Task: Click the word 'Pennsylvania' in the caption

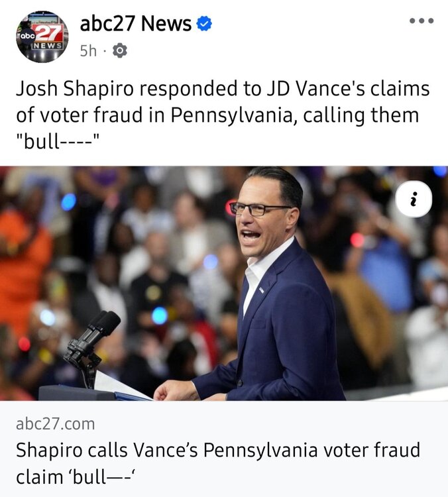Action: 229,115
